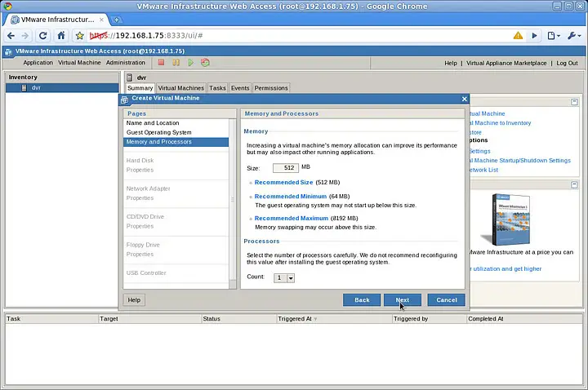The width and height of the screenshot is (588, 390).
Task: Go to browser home page icon
Action: coord(61,36)
